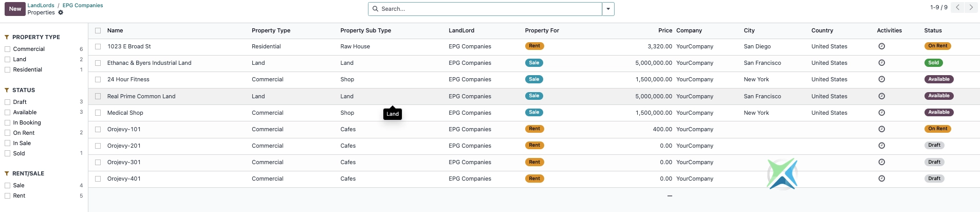The width and height of the screenshot is (980, 212).
Task: Click the activity clock for 1023 E Broad St
Action: (x=881, y=46)
